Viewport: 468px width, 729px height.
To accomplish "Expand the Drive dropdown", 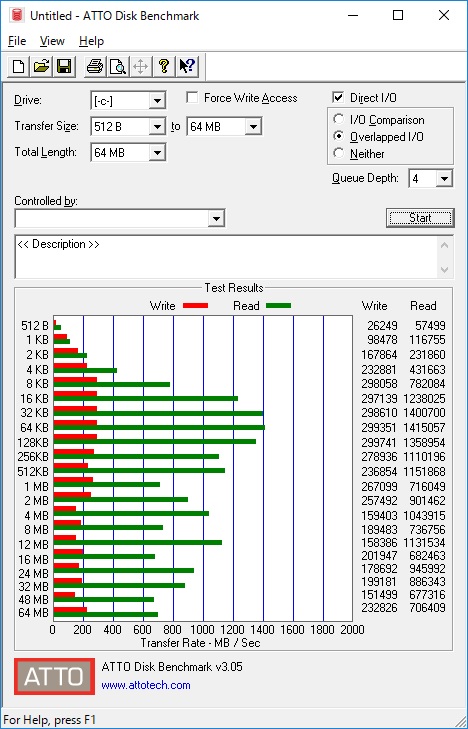I will pyautogui.click(x=157, y=101).
